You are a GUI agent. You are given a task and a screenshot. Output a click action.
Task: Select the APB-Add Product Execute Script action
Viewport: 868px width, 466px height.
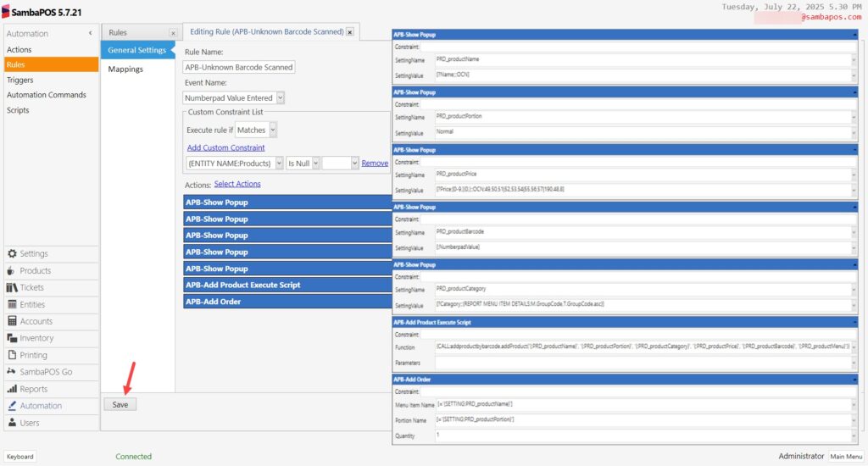tap(287, 285)
